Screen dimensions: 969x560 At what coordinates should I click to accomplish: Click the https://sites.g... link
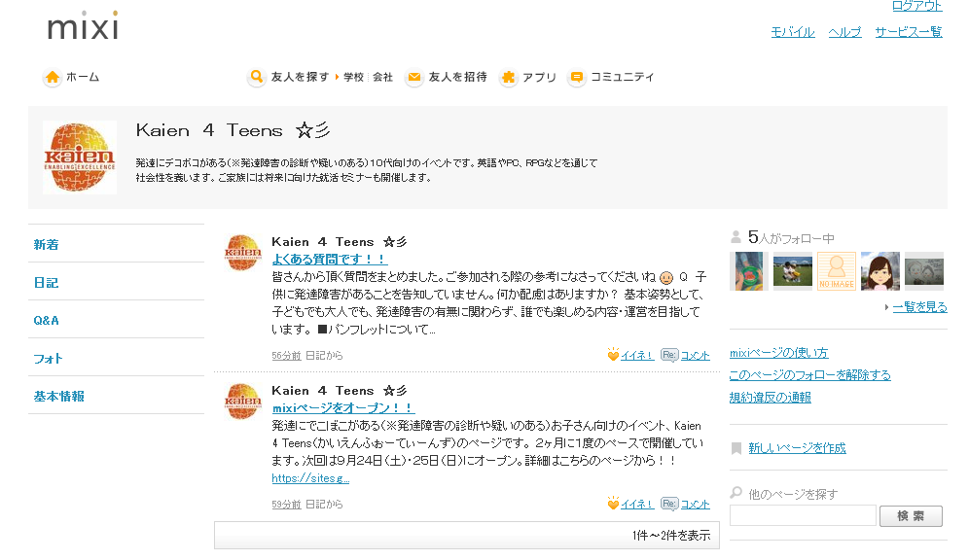click(310, 478)
